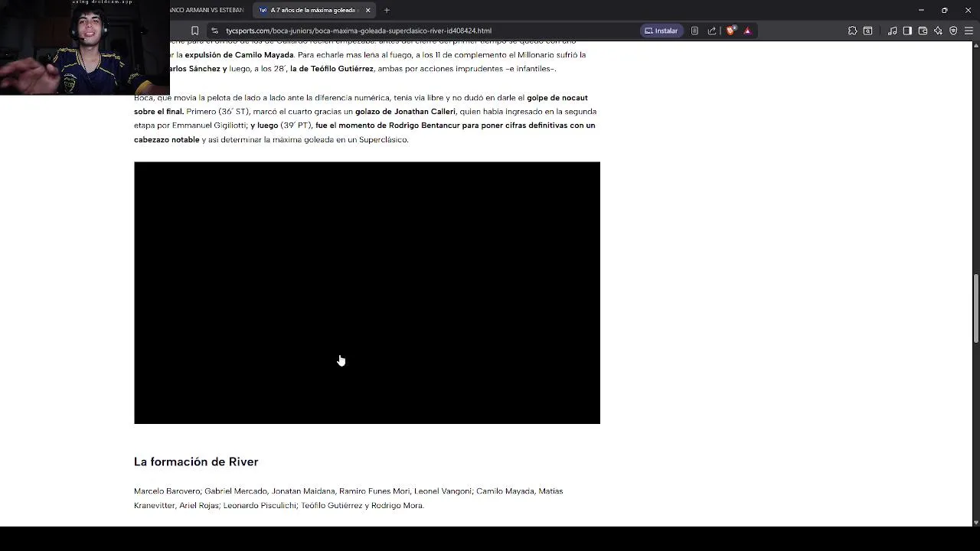The width and height of the screenshot is (980, 551).
Task: Open the Brave Shields lion icon
Action: [x=730, y=31]
